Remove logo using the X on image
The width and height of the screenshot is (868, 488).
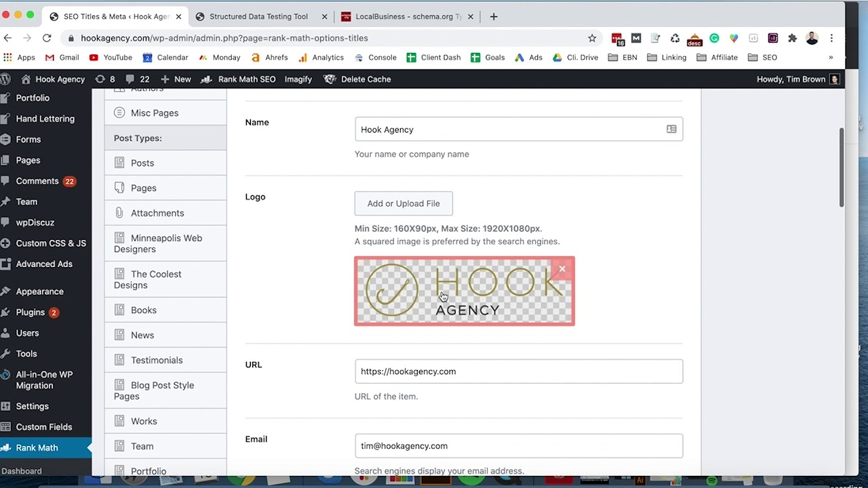[x=562, y=269]
